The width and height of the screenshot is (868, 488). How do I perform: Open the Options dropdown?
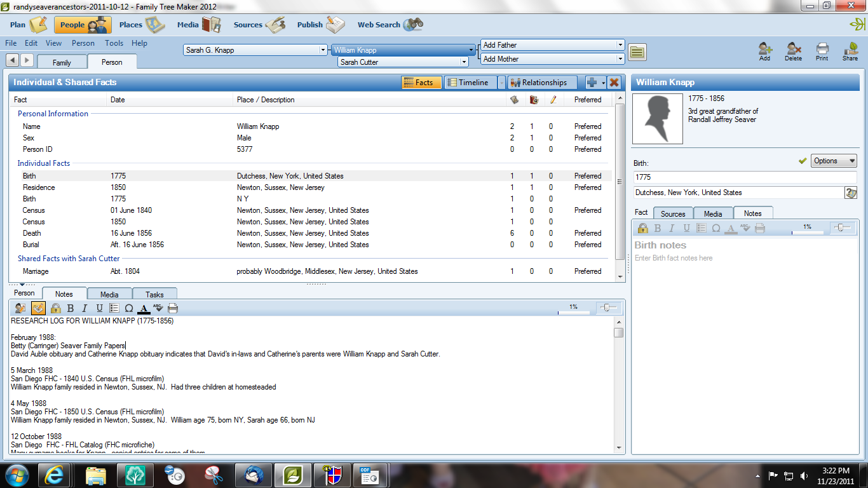coord(834,161)
